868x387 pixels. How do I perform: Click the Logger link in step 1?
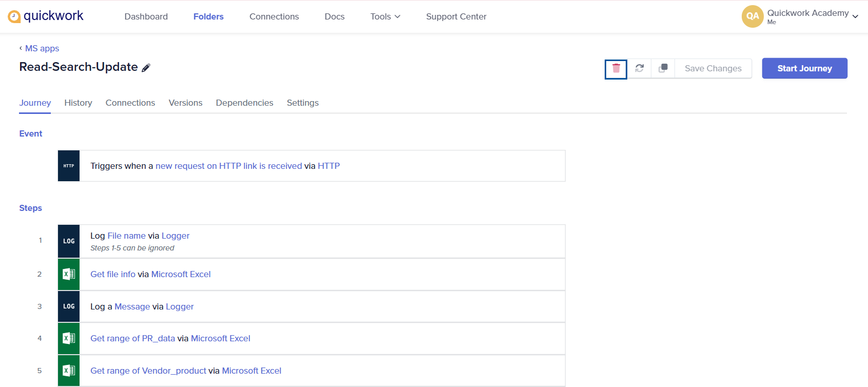(176, 236)
